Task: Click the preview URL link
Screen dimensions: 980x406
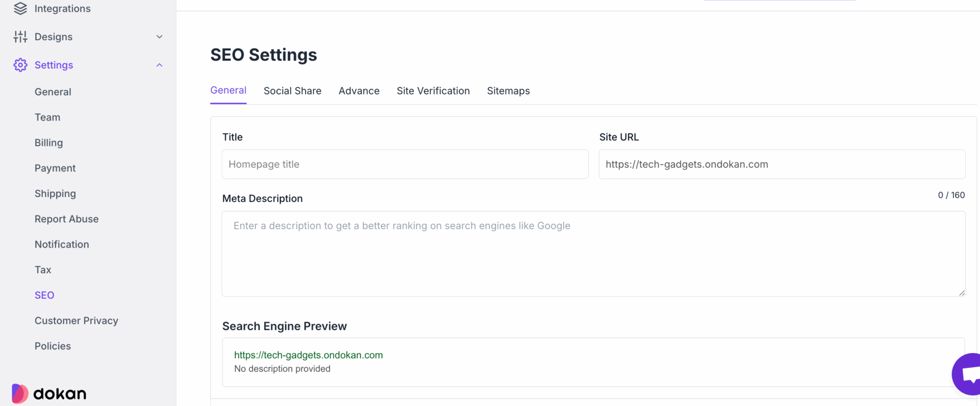Action: 308,355
